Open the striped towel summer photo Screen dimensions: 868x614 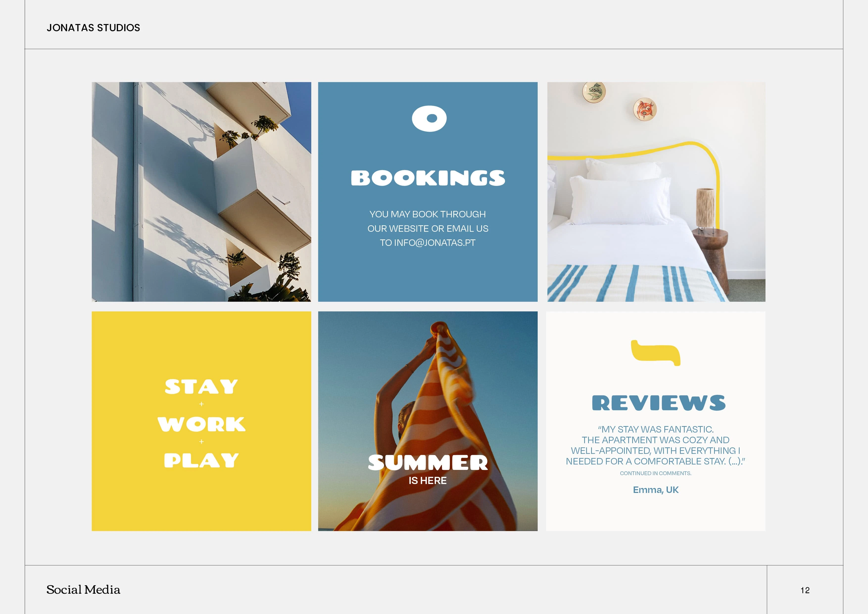(x=428, y=421)
